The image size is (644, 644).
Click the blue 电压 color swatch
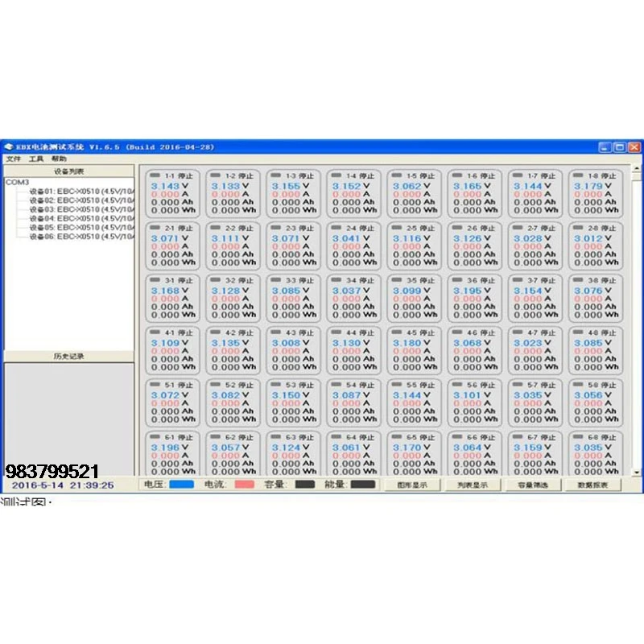pos(182,485)
